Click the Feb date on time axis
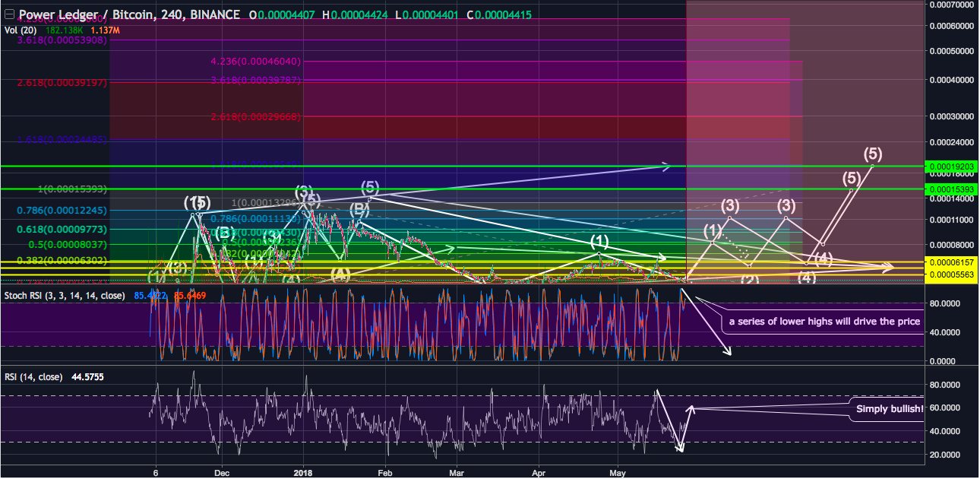 pos(384,471)
